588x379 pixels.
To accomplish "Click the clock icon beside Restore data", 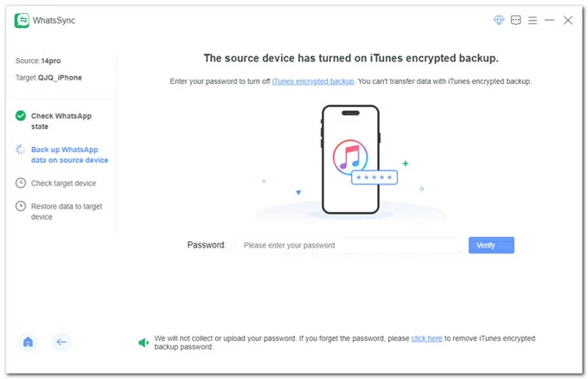I will [x=21, y=206].
